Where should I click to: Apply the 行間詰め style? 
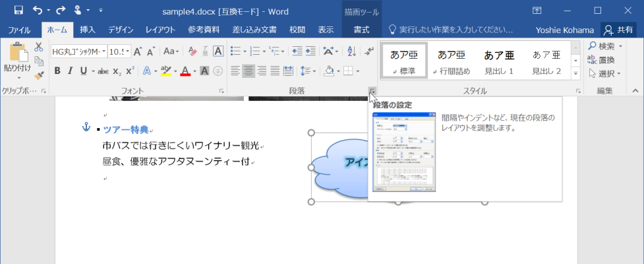pos(451,61)
